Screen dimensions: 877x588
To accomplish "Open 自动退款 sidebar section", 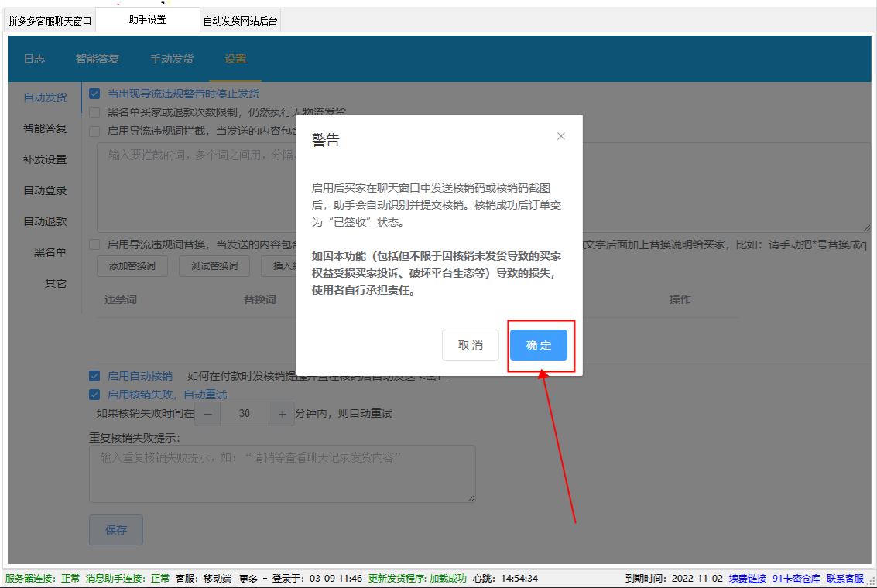I will [x=45, y=221].
